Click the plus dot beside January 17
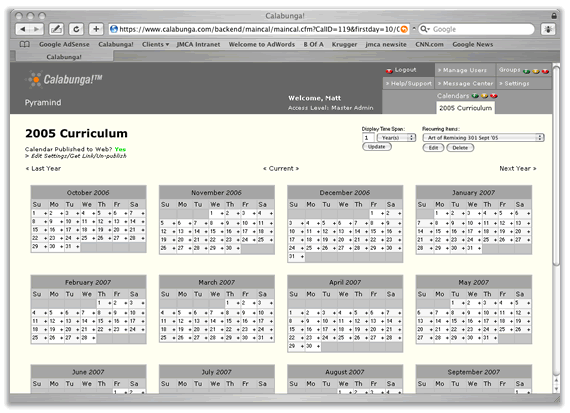 (479, 231)
